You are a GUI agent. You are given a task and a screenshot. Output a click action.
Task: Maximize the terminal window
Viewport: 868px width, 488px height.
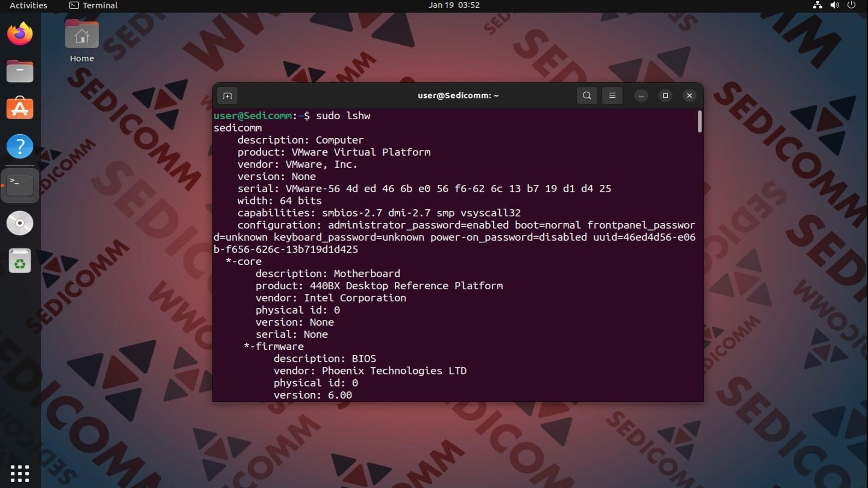[665, 95]
